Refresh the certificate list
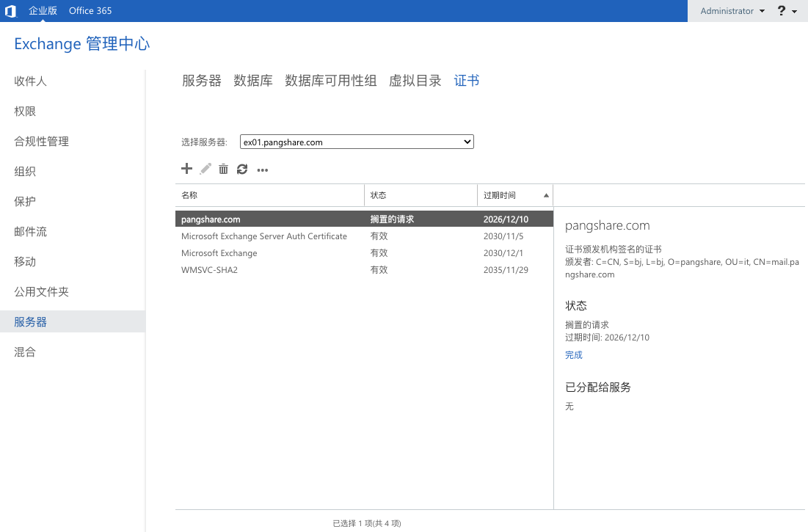Screen dimensions: 808x532 pos(242,169)
